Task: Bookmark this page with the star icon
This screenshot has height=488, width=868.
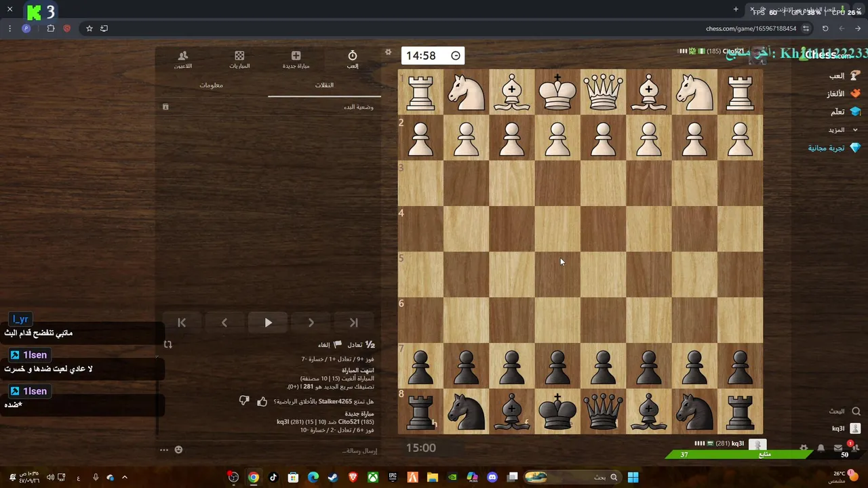Action: click(x=89, y=28)
